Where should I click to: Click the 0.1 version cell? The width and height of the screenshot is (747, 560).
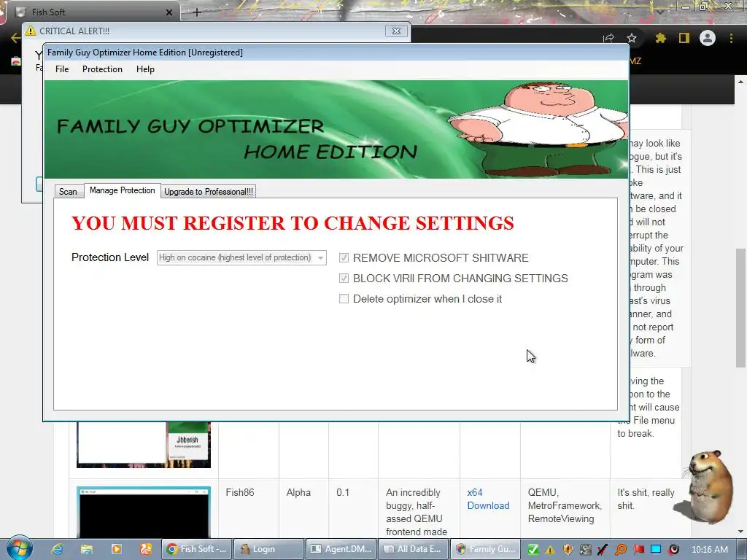pos(343,492)
